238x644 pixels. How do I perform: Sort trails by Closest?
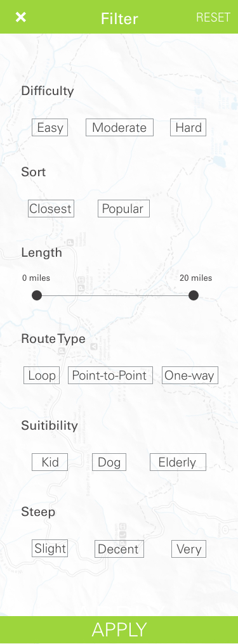[51, 209]
